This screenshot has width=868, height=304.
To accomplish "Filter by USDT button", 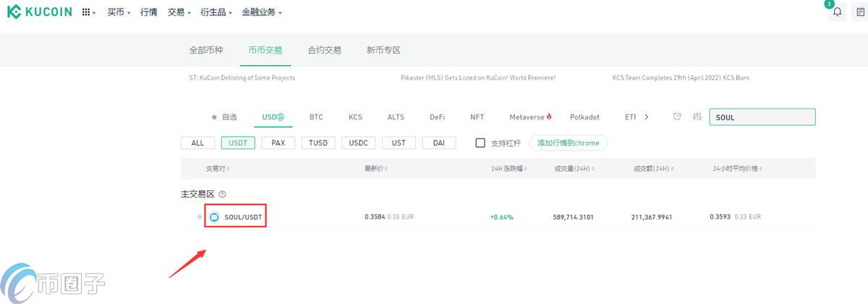I will pyautogui.click(x=238, y=143).
